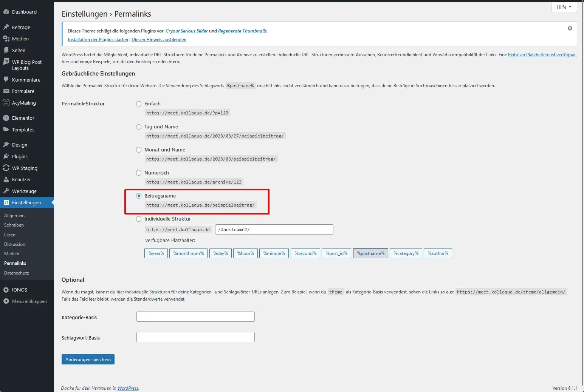The width and height of the screenshot is (584, 392).
Task: Select the Einfach permalink radio button
Action: click(139, 103)
